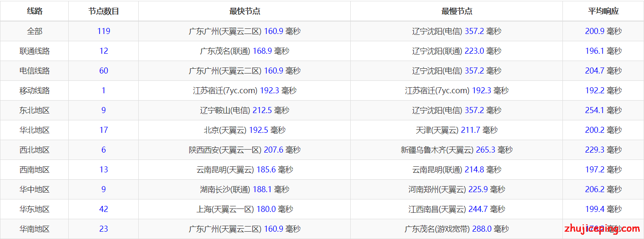Click node count 60 for 电信线路
Screen dimensions: 644x239
point(103,70)
